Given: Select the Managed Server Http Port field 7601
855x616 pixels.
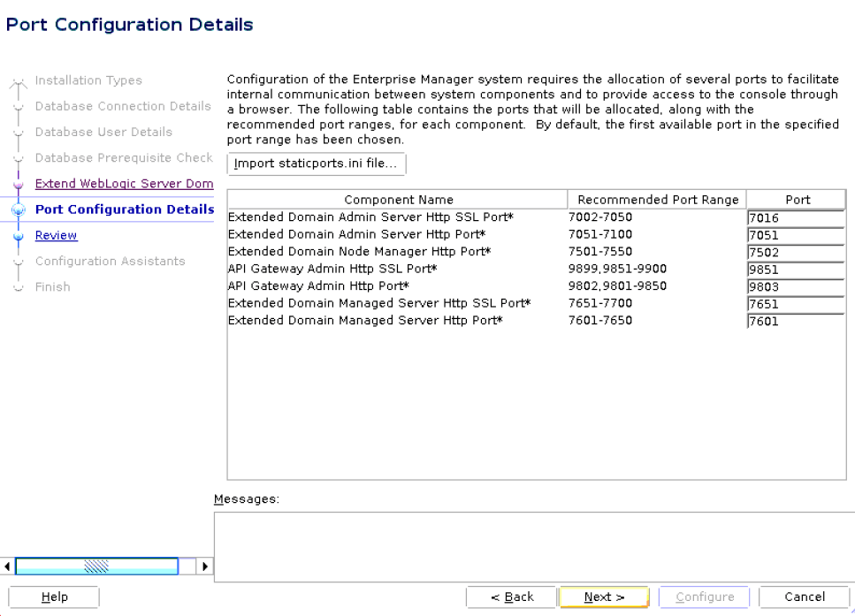Looking at the screenshot, I should coord(794,321).
